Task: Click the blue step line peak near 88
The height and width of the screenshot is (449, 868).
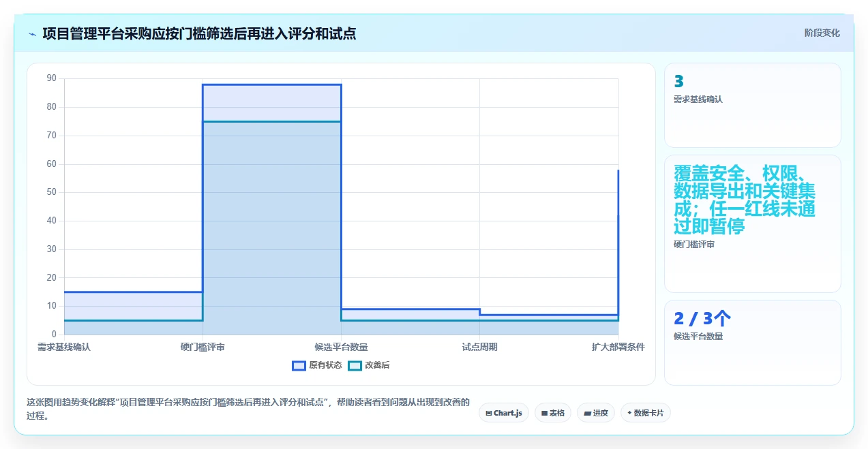Action: coord(271,84)
